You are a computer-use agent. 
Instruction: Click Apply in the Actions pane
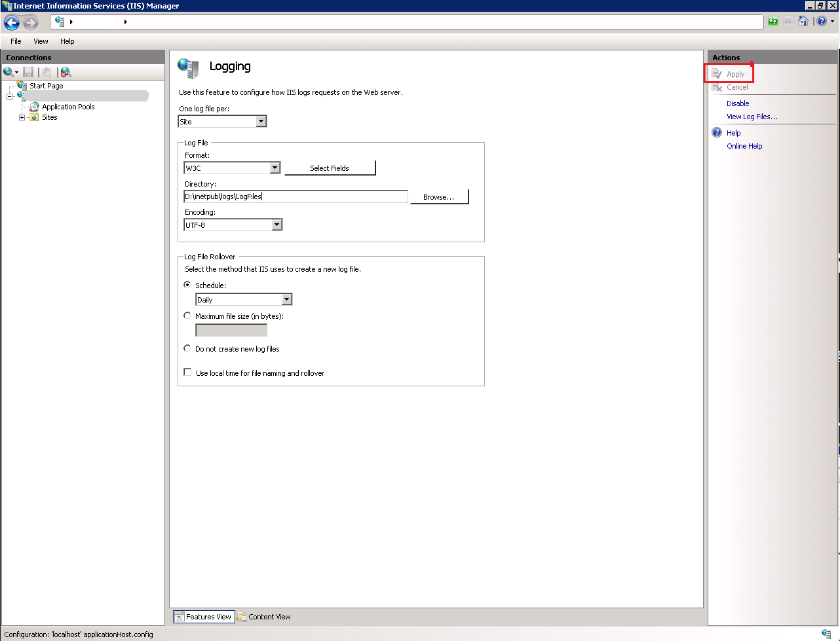(x=736, y=74)
